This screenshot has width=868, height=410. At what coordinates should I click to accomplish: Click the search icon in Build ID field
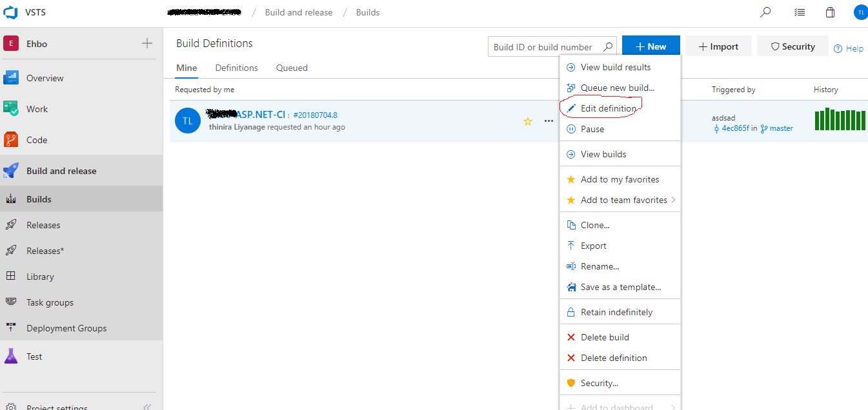coord(607,46)
